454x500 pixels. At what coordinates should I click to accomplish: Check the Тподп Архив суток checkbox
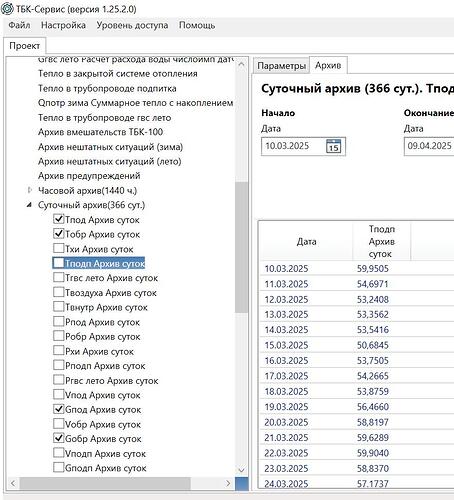coord(58,263)
